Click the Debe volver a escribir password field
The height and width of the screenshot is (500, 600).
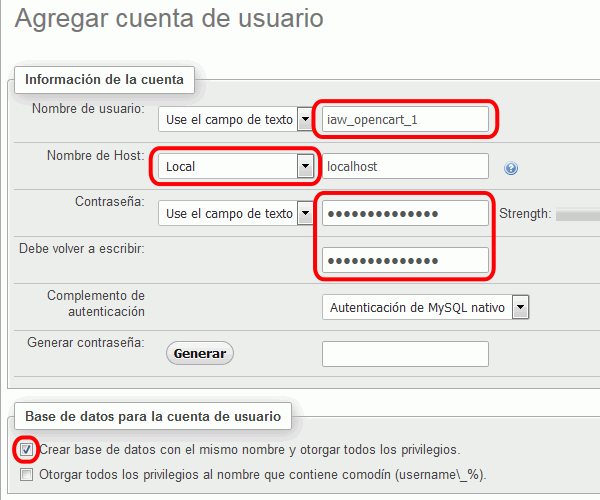pyautogui.click(x=405, y=261)
